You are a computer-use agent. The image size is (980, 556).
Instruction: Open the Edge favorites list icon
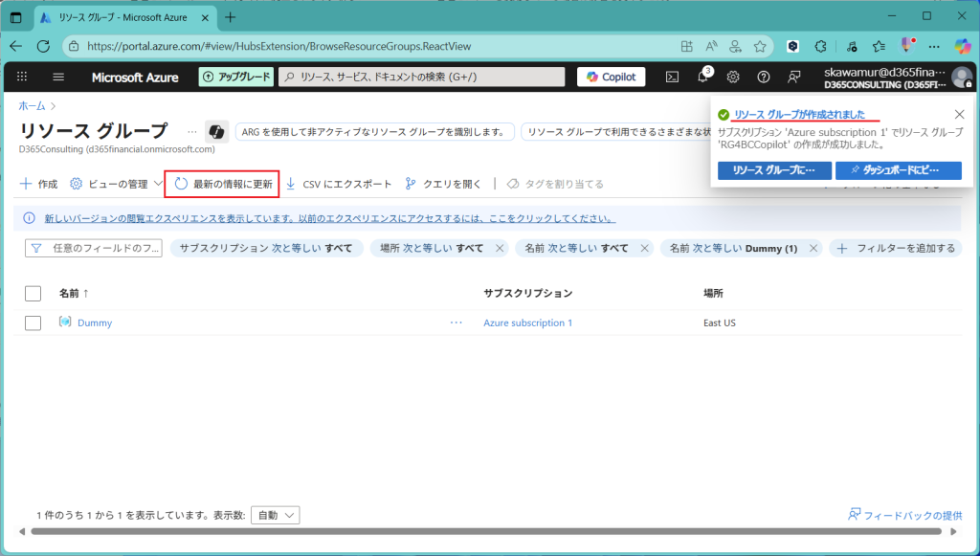tap(880, 46)
